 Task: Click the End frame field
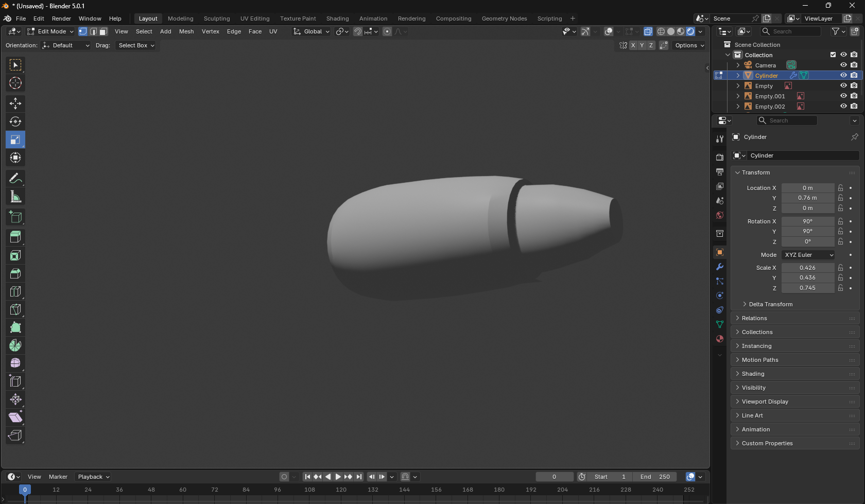click(655, 477)
